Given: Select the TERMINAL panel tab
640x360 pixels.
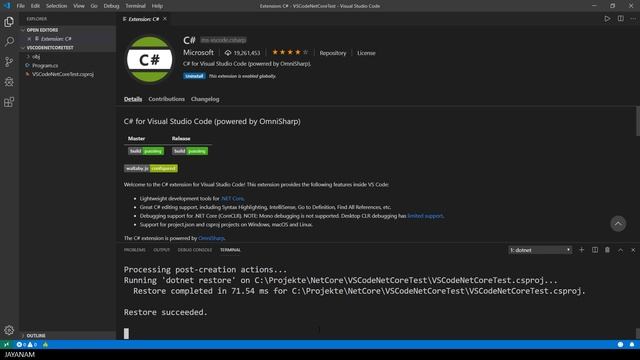Looking at the screenshot, I should click(x=230, y=250).
